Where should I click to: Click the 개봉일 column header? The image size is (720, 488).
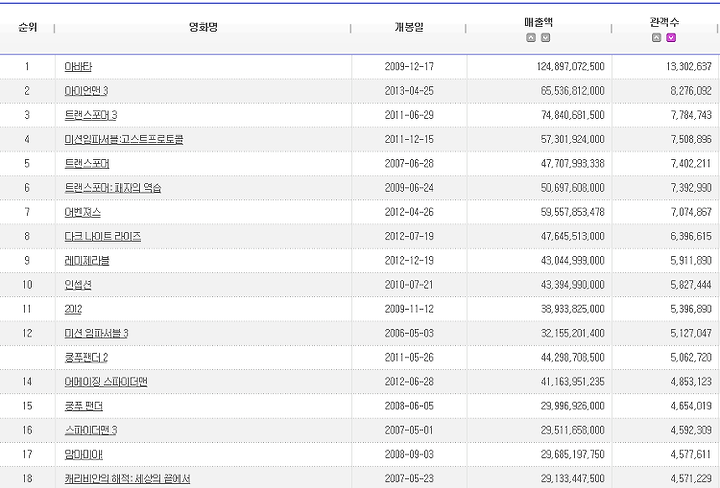point(409,28)
